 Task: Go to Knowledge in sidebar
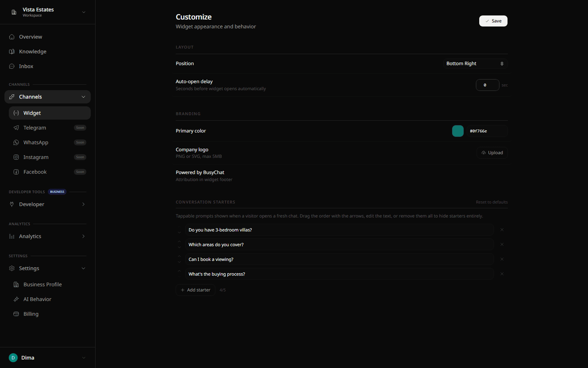click(x=47, y=52)
